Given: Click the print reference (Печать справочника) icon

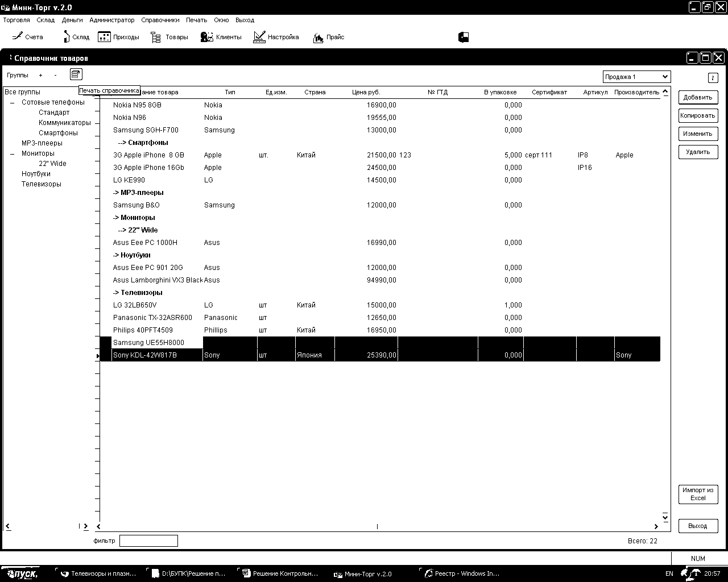Looking at the screenshot, I should [76, 74].
